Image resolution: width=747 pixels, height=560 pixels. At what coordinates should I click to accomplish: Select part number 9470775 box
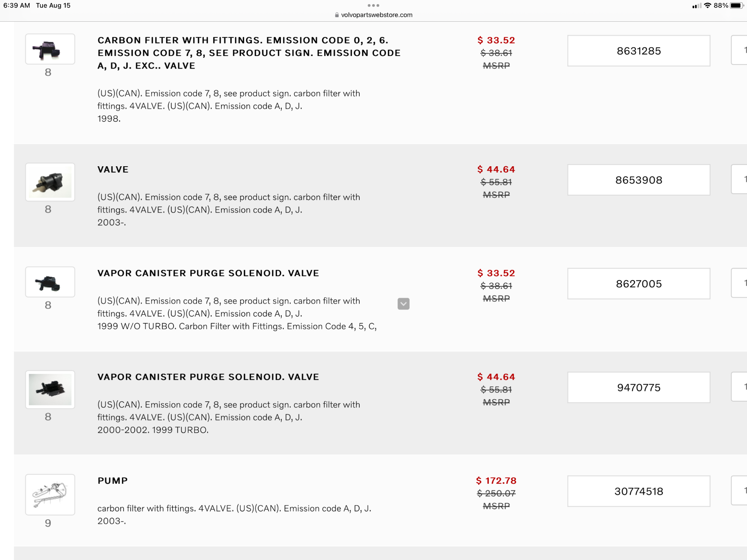click(x=639, y=387)
